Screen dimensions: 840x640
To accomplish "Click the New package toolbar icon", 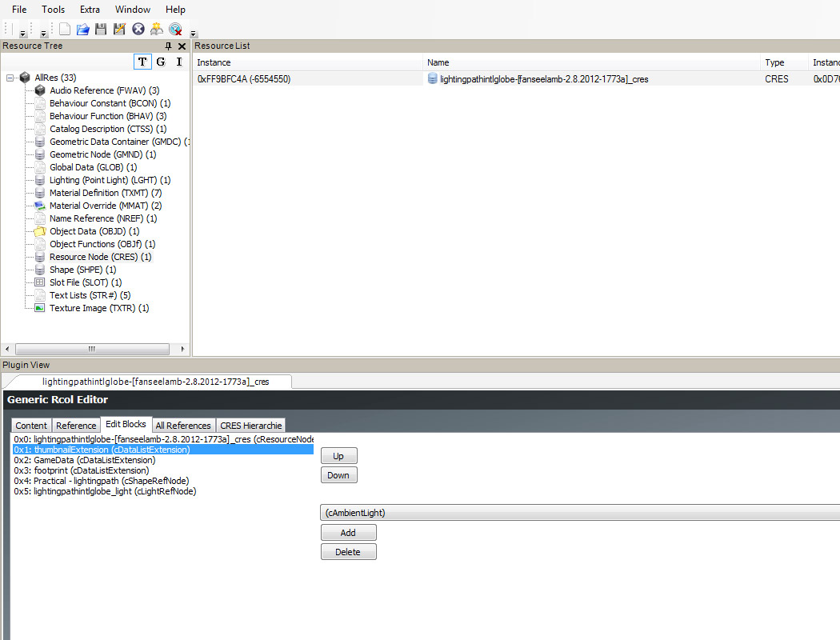I will pos(65,30).
